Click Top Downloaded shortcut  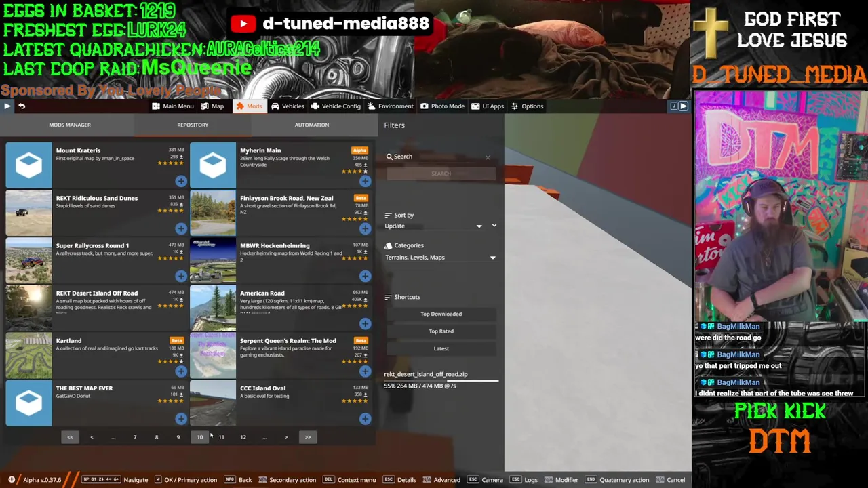(441, 314)
